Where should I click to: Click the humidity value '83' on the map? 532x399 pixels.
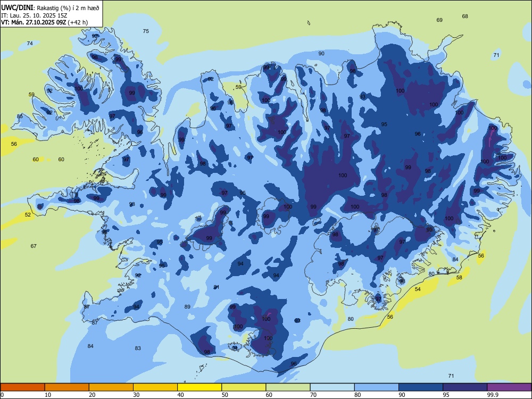pyautogui.click(x=138, y=348)
